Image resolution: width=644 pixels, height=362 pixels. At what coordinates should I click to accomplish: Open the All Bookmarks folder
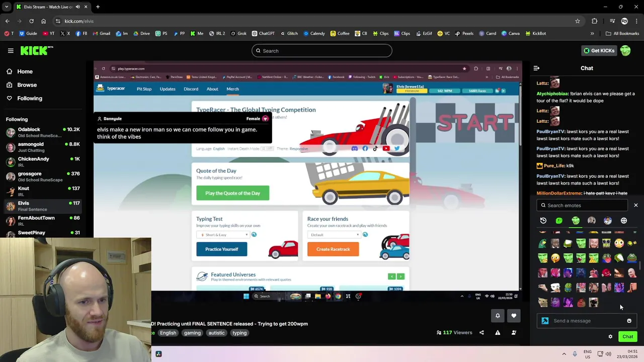[x=622, y=34]
